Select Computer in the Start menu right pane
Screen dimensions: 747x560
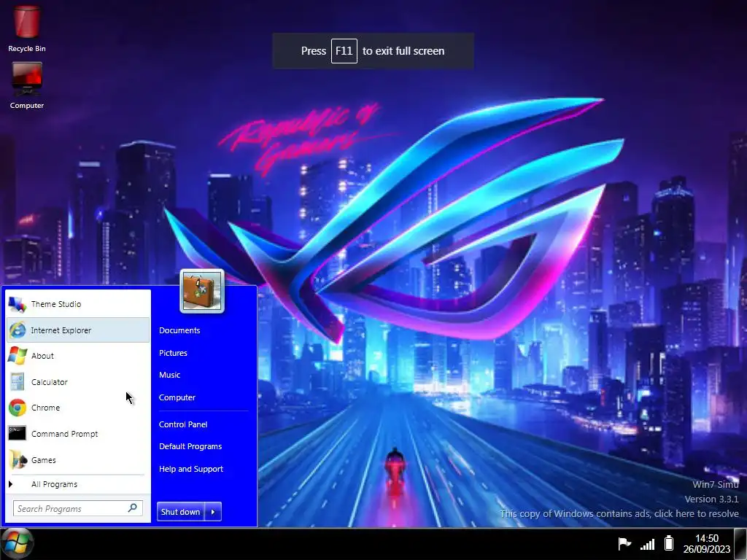coord(177,397)
